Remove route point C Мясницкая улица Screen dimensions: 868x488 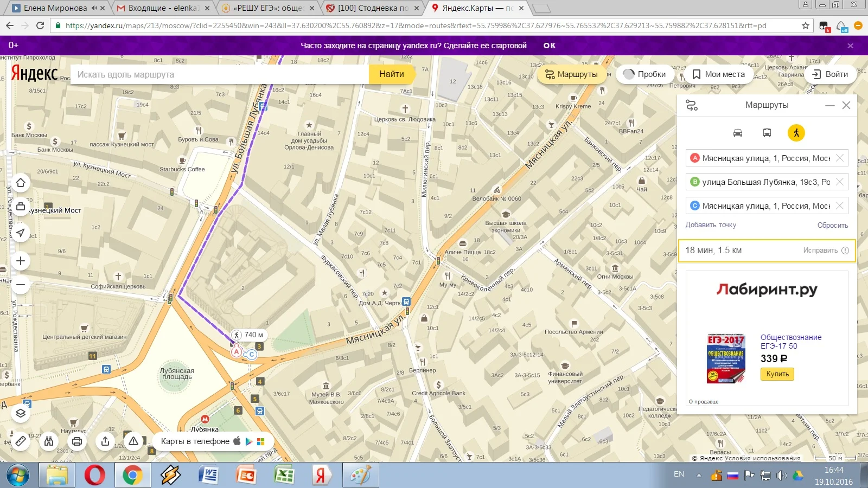840,206
